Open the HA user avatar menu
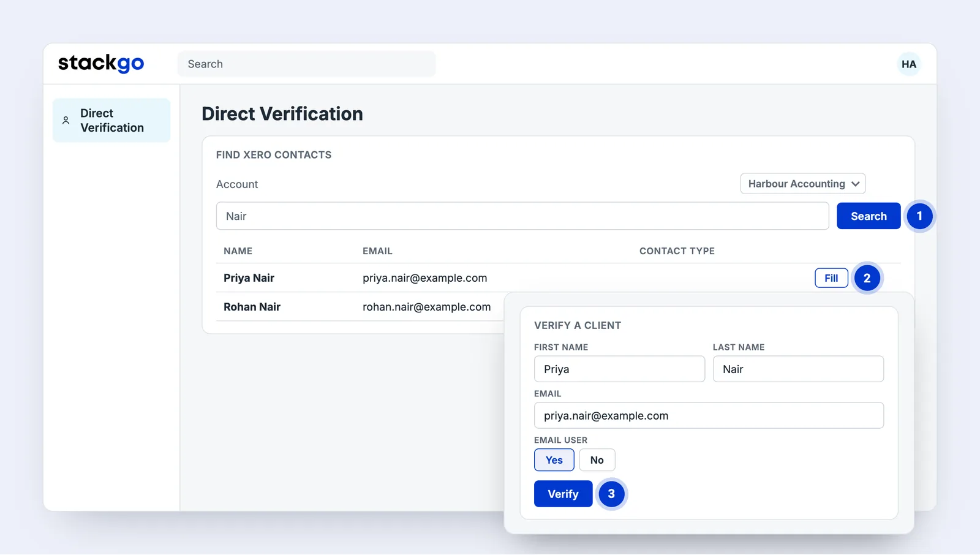The height and width of the screenshot is (555, 980). pyautogui.click(x=909, y=64)
